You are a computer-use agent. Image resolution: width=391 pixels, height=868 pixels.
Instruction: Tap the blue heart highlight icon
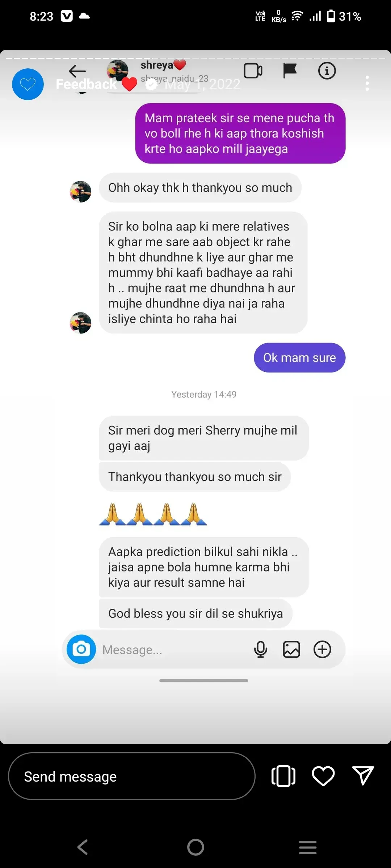coord(28,84)
